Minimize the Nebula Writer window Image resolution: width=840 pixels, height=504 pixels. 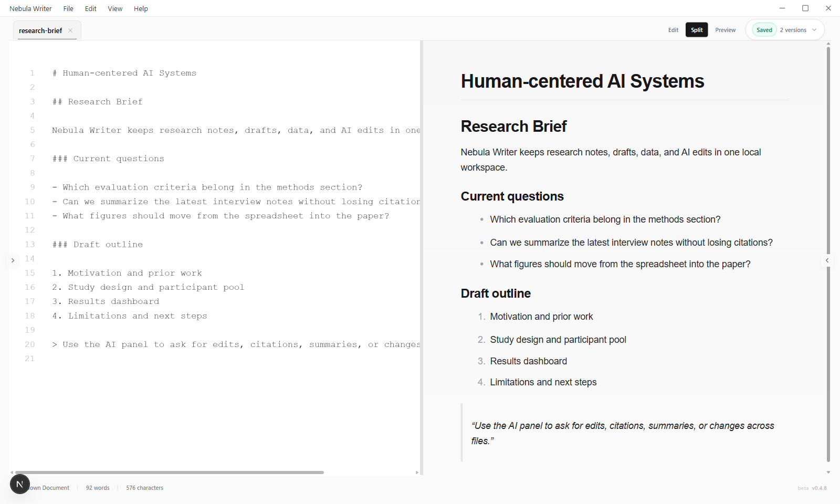[x=782, y=8]
